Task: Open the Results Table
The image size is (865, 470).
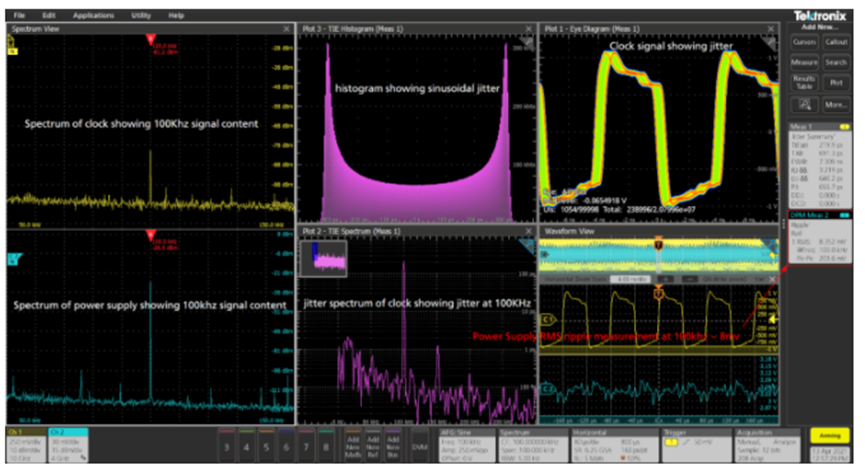Action: click(803, 82)
